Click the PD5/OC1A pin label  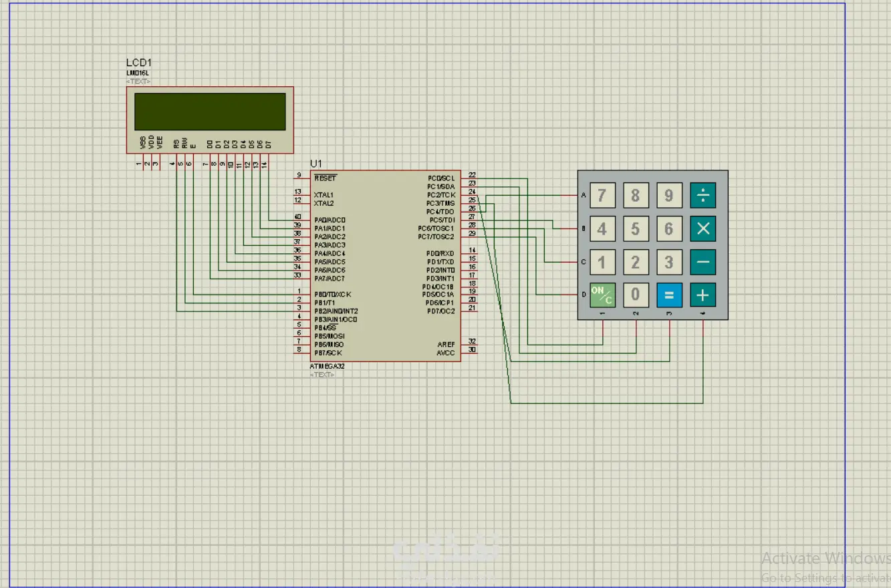tap(438, 295)
